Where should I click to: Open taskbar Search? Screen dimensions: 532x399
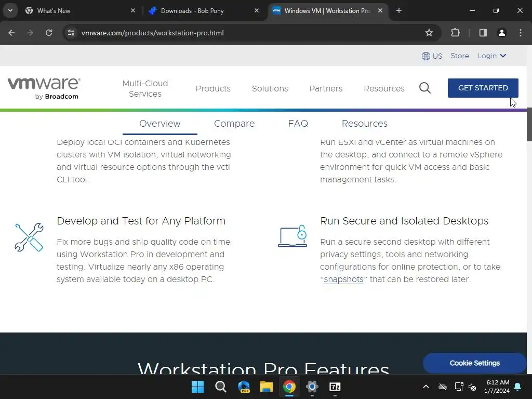click(220, 387)
